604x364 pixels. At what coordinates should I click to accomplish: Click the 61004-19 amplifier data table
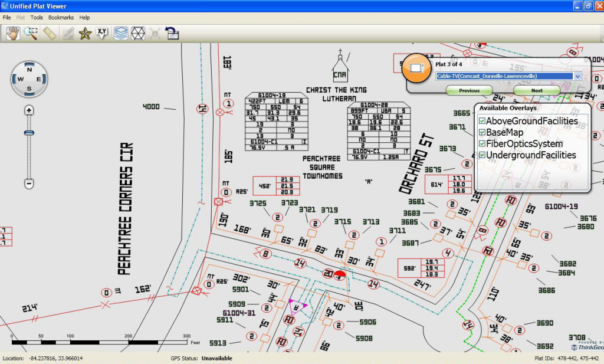[277, 122]
